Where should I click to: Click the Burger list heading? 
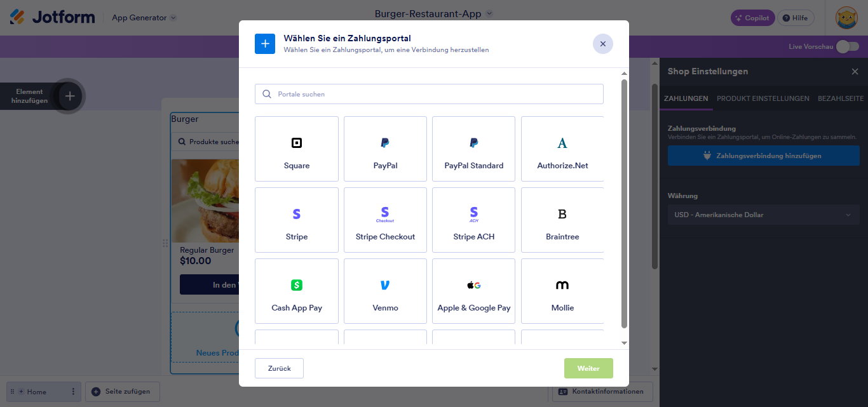click(185, 119)
